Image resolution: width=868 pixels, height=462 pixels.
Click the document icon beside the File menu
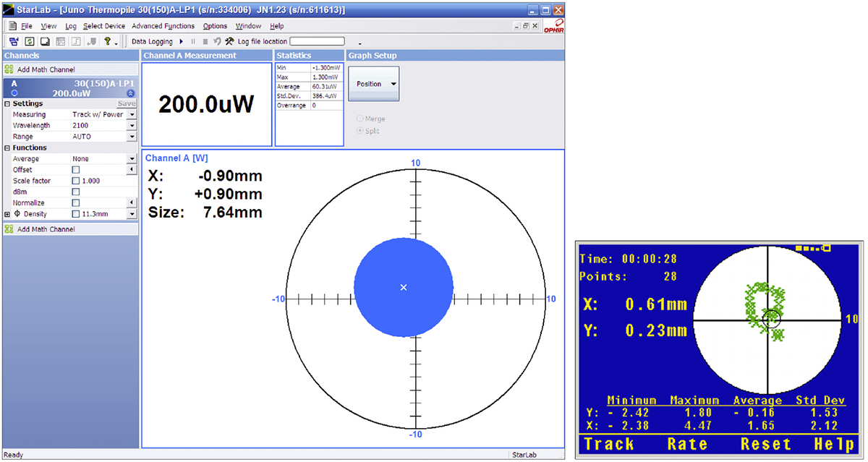point(12,26)
